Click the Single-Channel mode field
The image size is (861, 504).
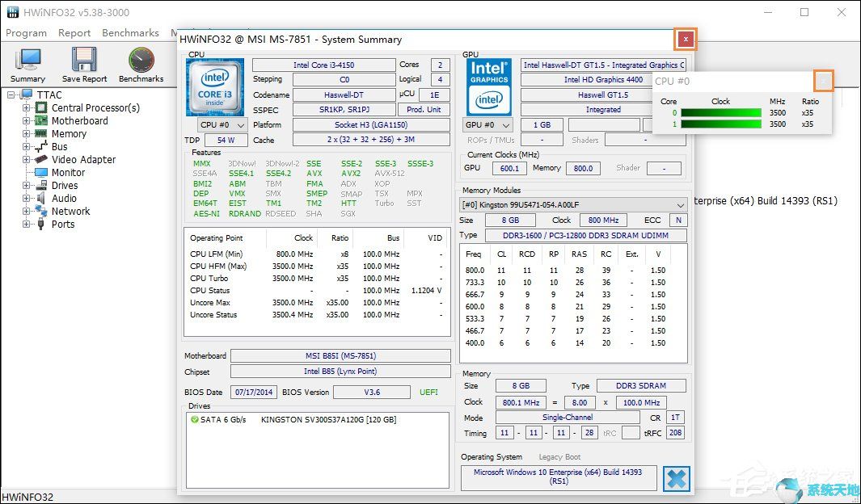click(x=568, y=418)
